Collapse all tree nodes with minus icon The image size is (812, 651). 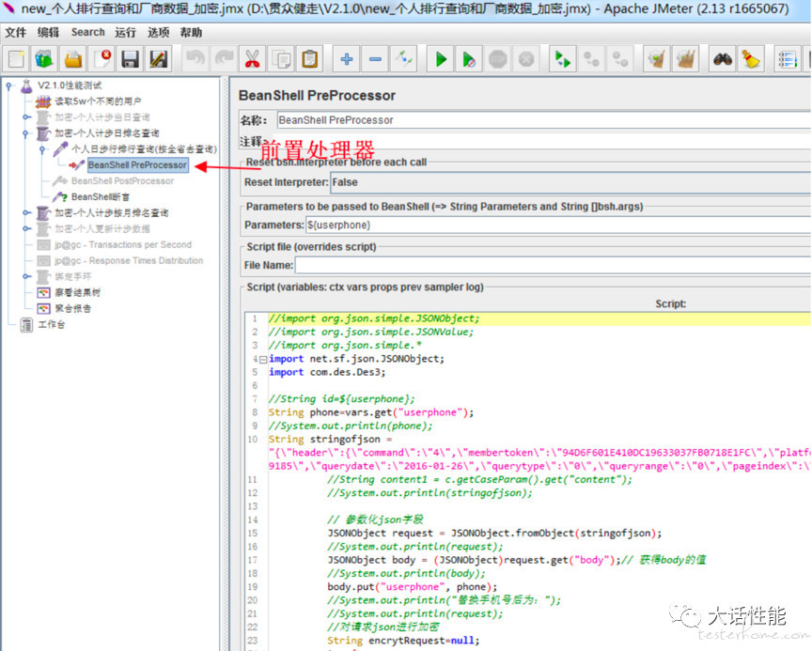point(375,59)
